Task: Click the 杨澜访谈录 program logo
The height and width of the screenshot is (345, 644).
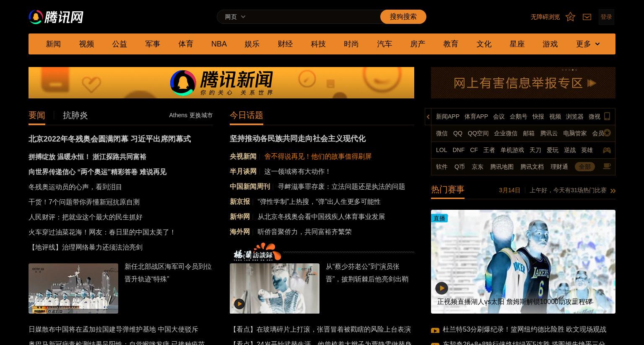Action: coord(257,252)
